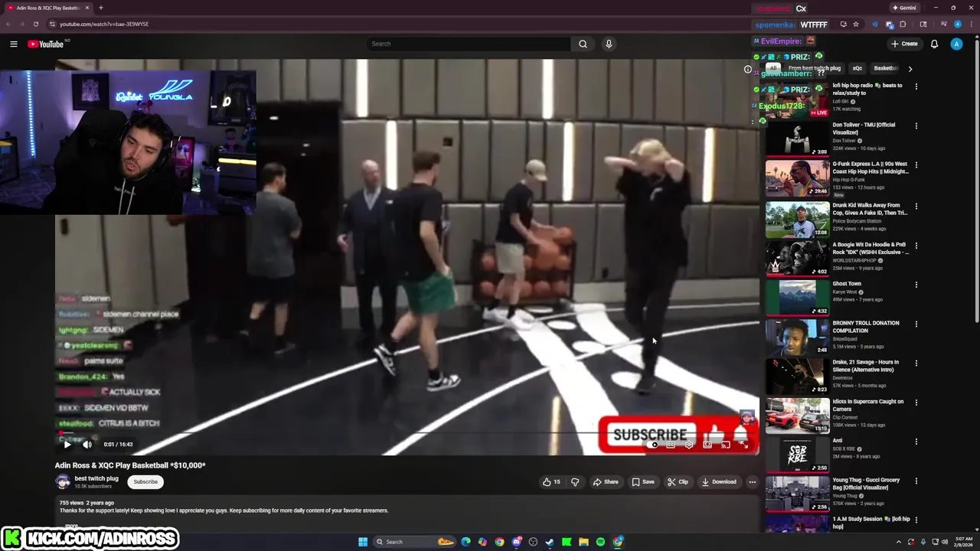Image resolution: width=980 pixels, height=551 pixels.
Task: Toggle closed captions CC button
Action: click(x=671, y=445)
